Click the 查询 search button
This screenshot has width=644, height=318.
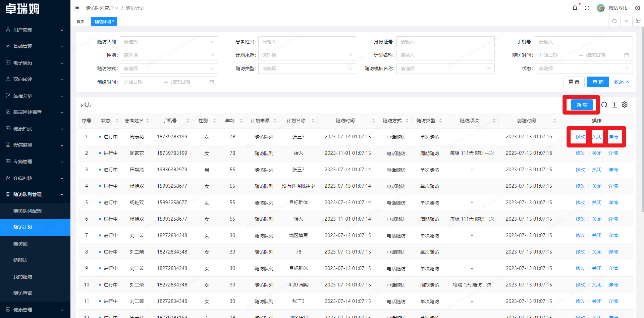click(598, 82)
